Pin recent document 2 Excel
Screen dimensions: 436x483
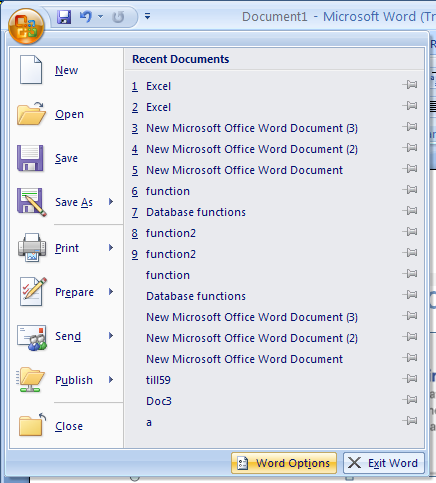410,106
